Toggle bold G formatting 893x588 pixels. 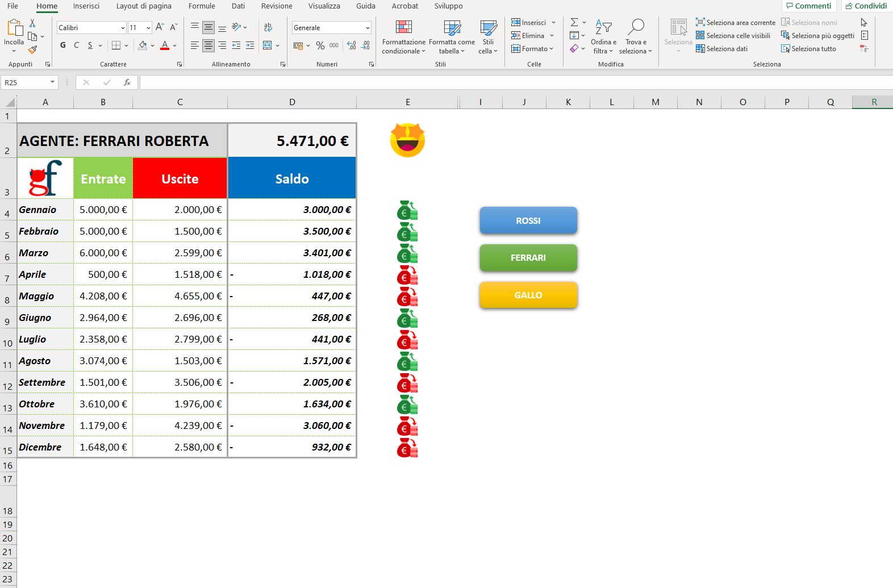tap(63, 45)
